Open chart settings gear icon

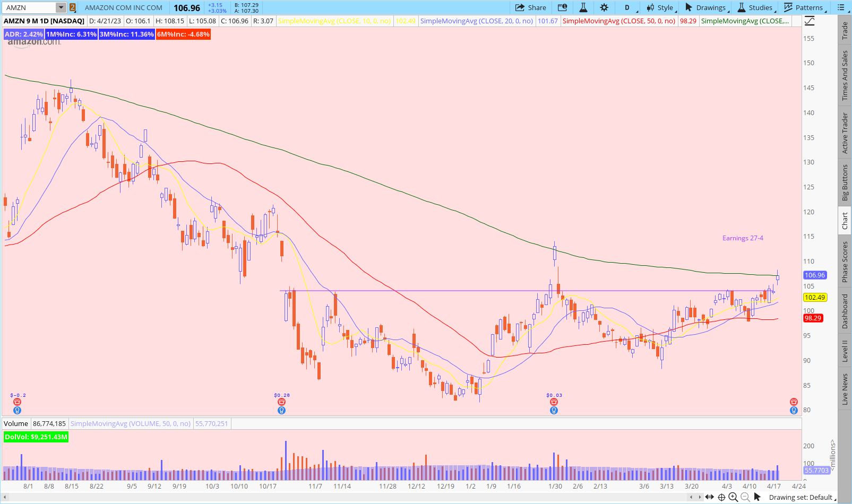click(x=604, y=7)
